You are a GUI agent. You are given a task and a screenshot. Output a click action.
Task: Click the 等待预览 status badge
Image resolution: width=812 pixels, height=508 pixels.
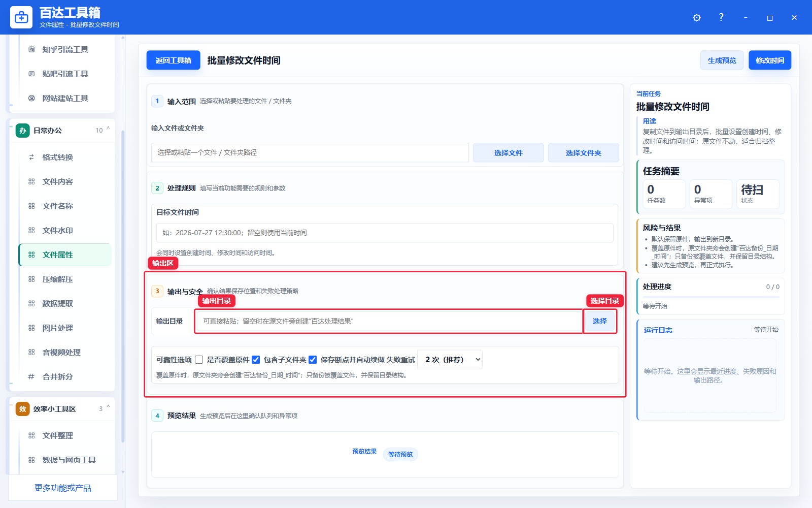click(400, 454)
